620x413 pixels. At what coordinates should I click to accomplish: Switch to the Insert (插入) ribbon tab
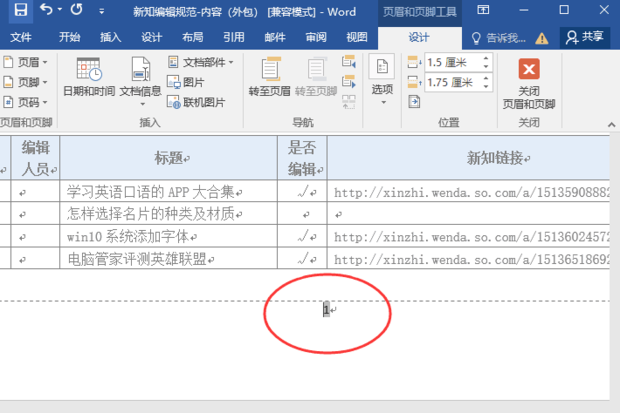110,37
